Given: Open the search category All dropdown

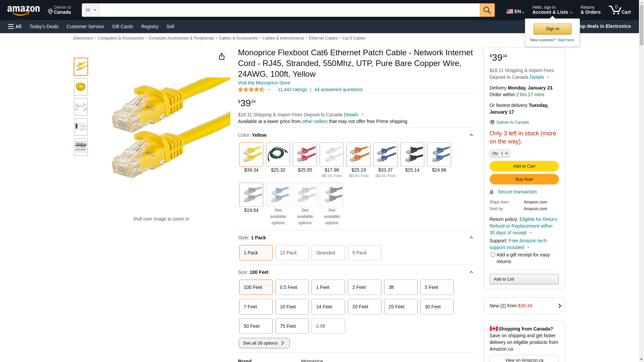Looking at the screenshot, I should 90,10.
